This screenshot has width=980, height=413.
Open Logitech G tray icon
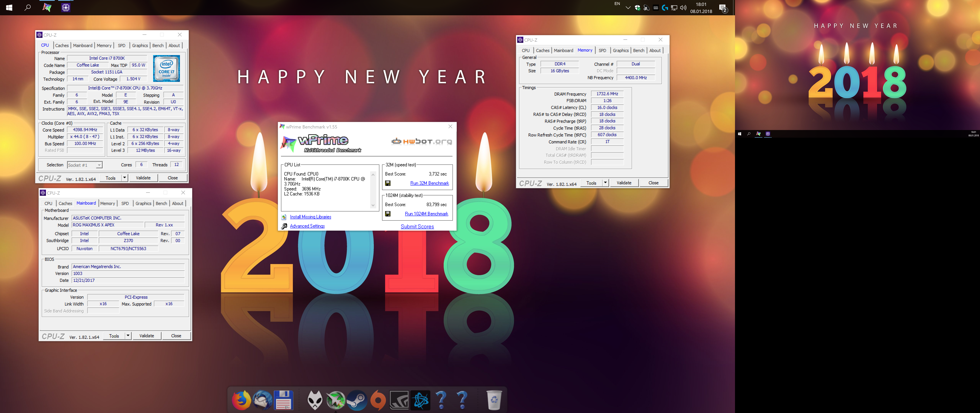pos(665,8)
